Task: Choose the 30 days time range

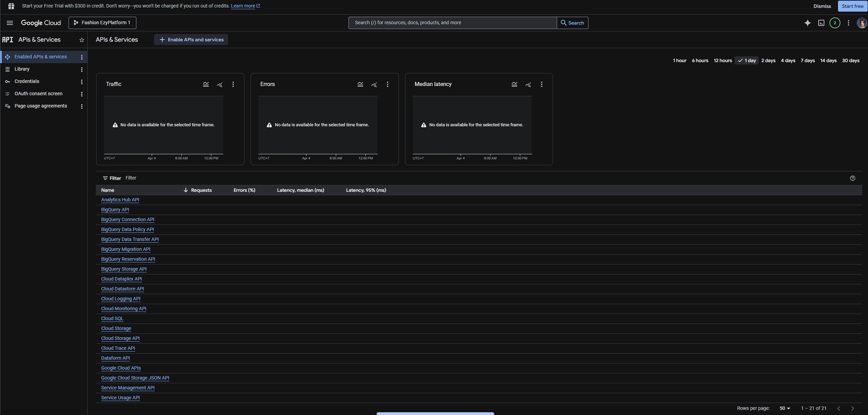Action: pyautogui.click(x=850, y=60)
